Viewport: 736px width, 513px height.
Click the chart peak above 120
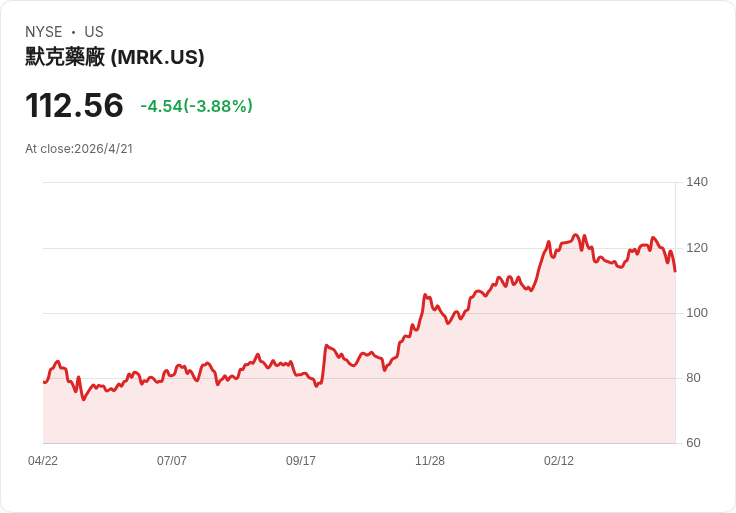click(x=575, y=235)
